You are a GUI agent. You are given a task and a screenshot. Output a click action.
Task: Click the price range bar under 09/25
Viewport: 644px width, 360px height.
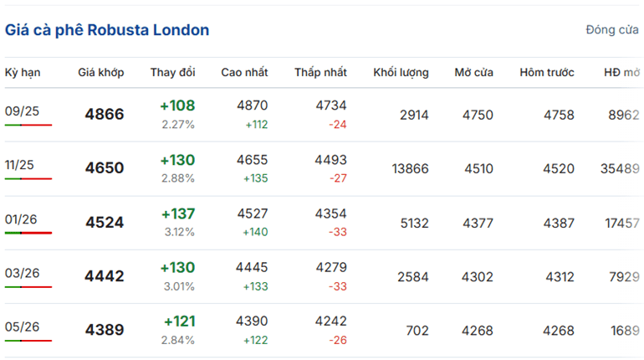[x=28, y=125]
